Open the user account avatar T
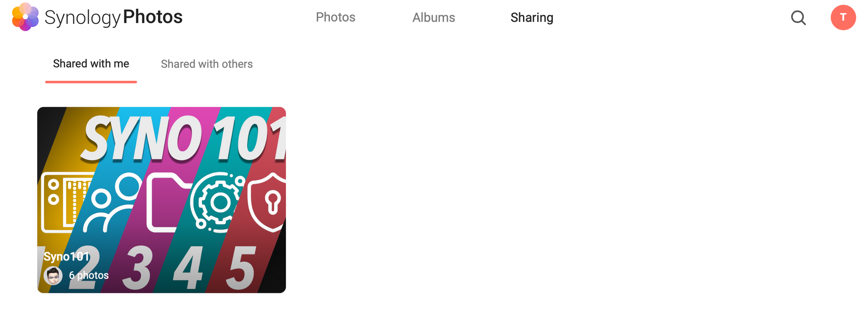Screen dimensions: 868x309 click(x=843, y=17)
